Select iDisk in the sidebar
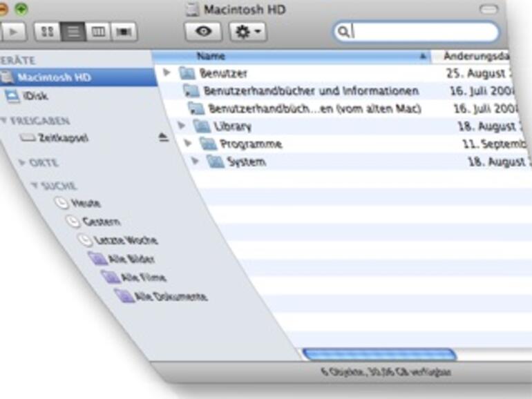532x399 pixels. click(x=35, y=96)
